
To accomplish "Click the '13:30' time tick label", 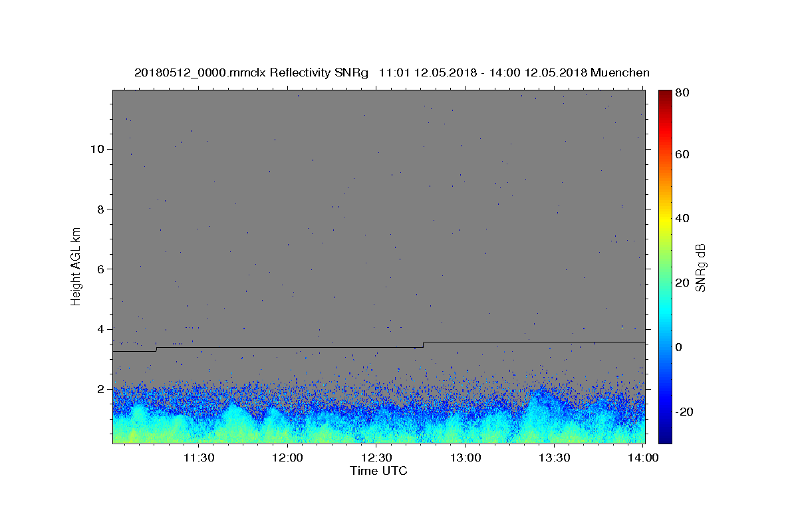I will tap(555, 458).
